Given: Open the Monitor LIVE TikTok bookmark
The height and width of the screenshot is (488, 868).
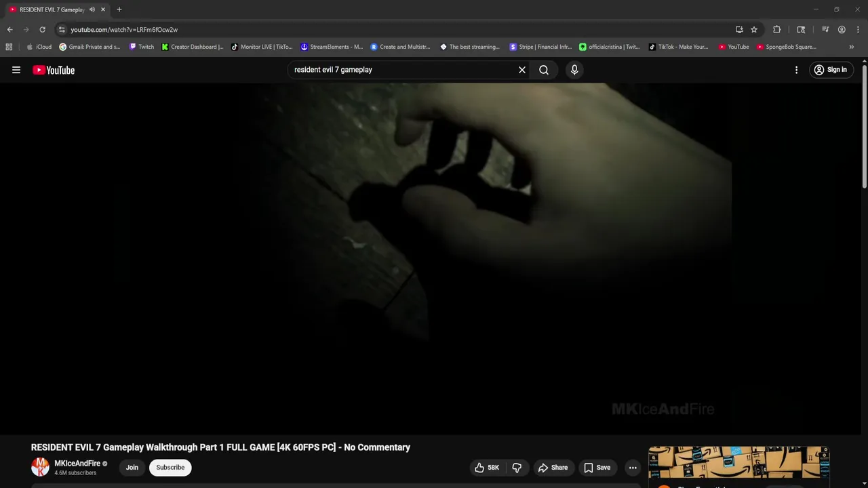Looking at the screenshot, I should tap(262, 47).
